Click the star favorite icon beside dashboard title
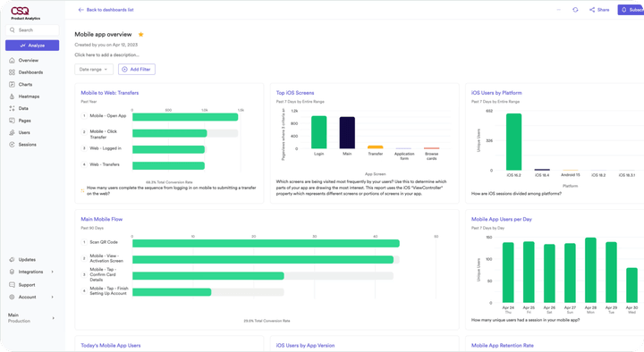The height and width of the screenshot is (352, 644). [141, 35]
